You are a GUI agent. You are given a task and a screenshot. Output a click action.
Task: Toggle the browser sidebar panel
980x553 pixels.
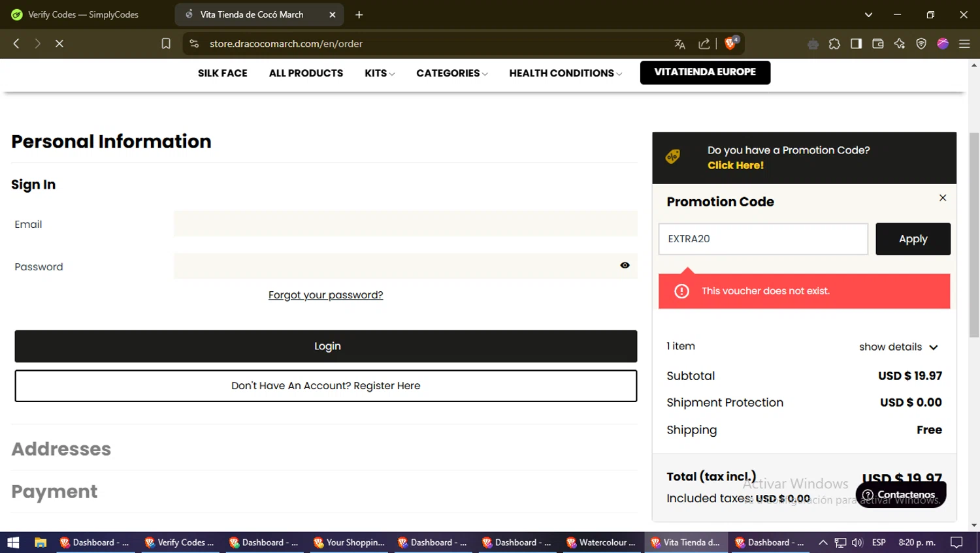[x=856, y=44]
